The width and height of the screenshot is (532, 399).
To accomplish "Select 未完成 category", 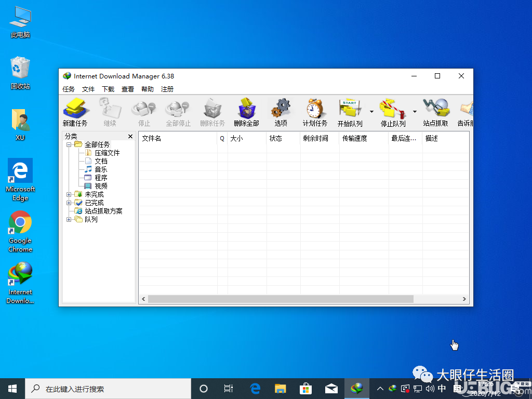I will [89, 194].
